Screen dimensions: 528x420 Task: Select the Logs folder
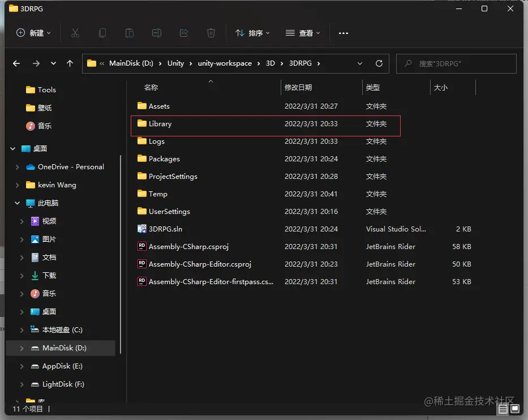point(157,142)
